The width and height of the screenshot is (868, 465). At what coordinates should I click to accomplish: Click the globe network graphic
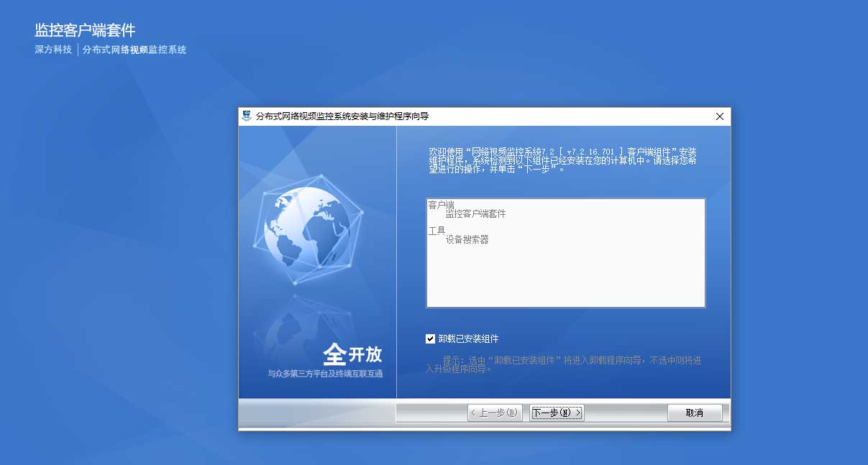pos(305,226)
